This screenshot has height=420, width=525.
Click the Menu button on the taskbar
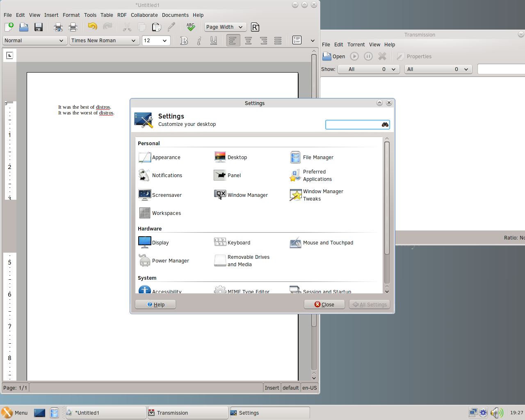(15, 413)
